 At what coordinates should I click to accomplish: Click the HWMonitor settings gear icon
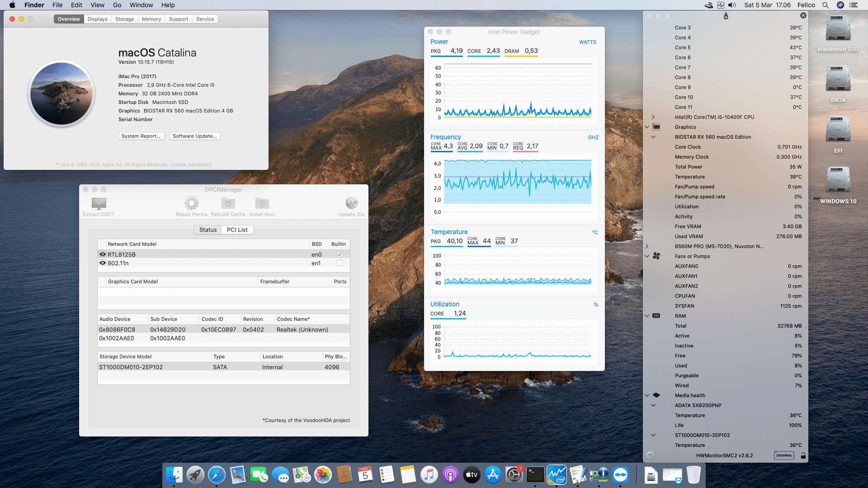click(650, 455)
